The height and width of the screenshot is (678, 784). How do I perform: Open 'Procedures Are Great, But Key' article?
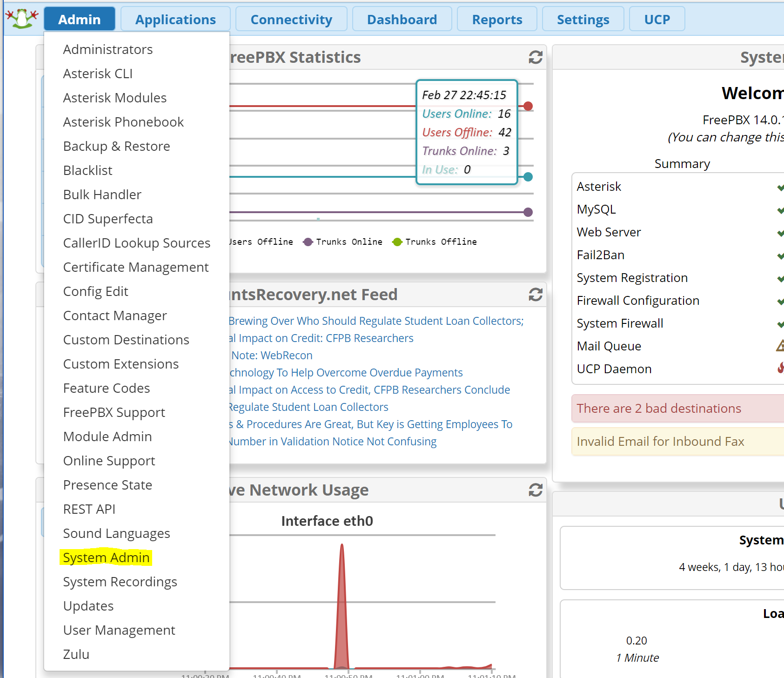click(x=371, y=424)
